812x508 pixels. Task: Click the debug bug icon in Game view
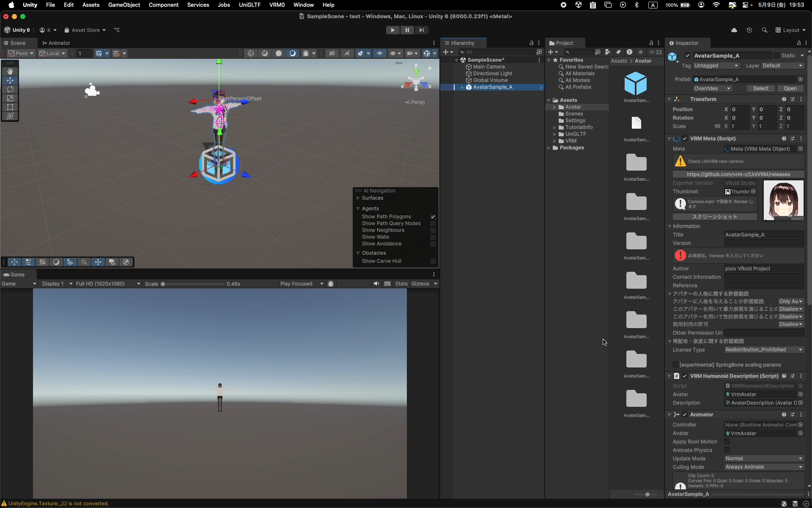pyautogui.click(x=331, y=284)
